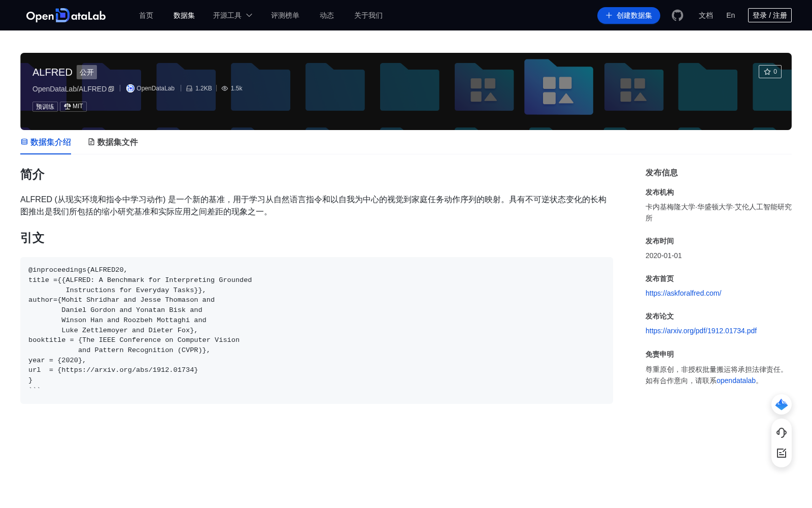812x508 pixels.
Task: Click the 创建数据集 button
Action: (629, 15)
